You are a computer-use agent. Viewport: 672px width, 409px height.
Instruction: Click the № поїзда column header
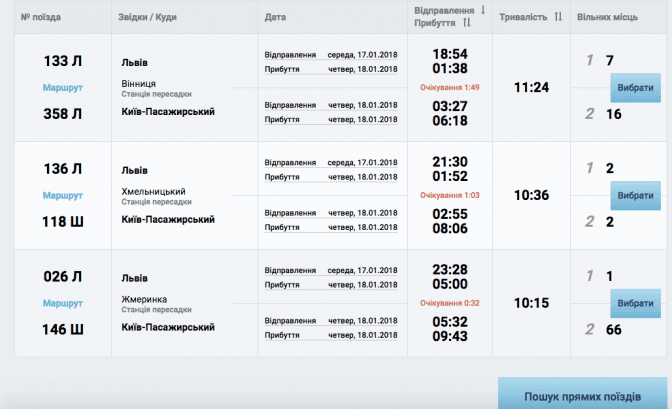(x=41, y=17)
